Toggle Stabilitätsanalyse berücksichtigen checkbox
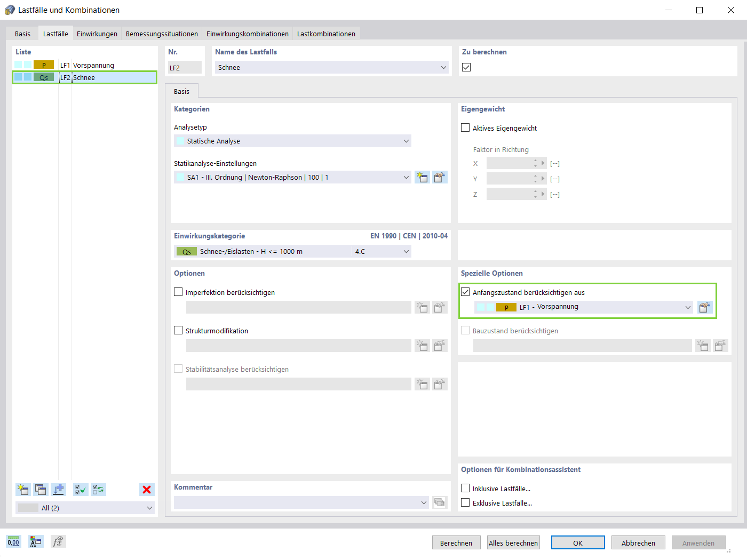747x560 pixels. [x=178, y=369]
